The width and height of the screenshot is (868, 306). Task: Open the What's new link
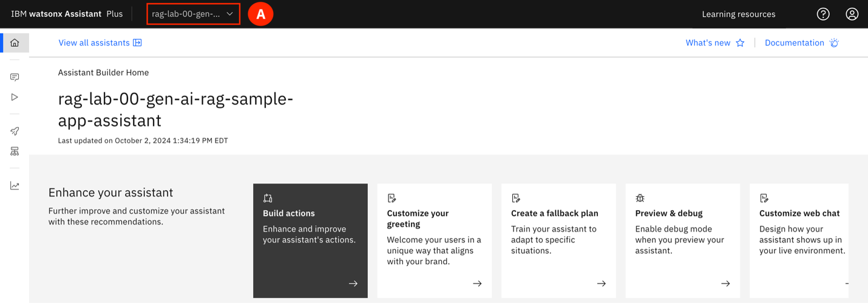(708, 43)
